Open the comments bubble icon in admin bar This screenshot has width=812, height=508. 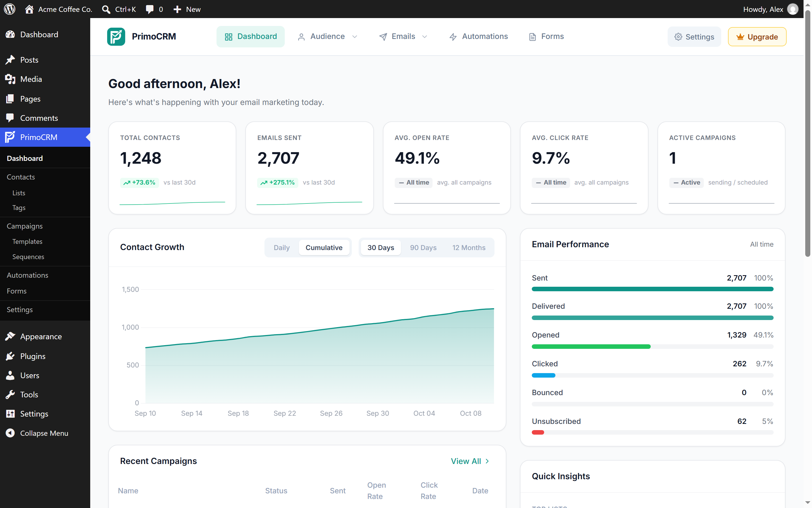point(150,9)
